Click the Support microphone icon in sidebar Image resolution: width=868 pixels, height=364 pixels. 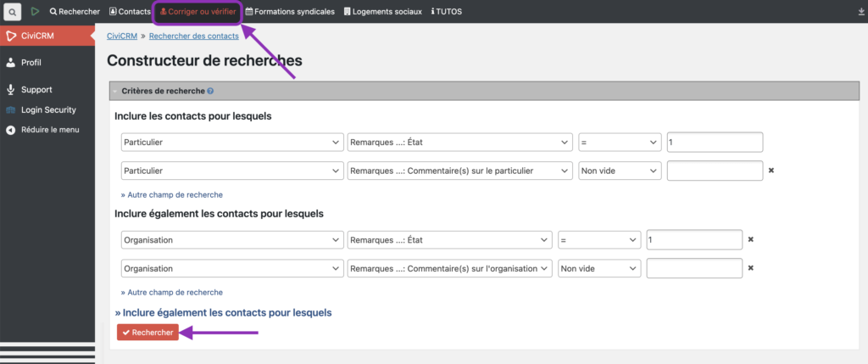click(x=11, y=90)
